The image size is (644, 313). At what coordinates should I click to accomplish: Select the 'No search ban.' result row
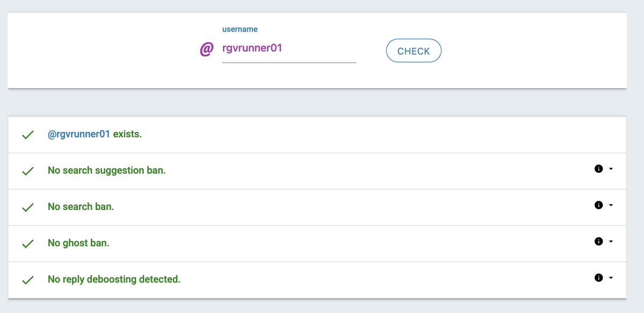pos(317,207)
